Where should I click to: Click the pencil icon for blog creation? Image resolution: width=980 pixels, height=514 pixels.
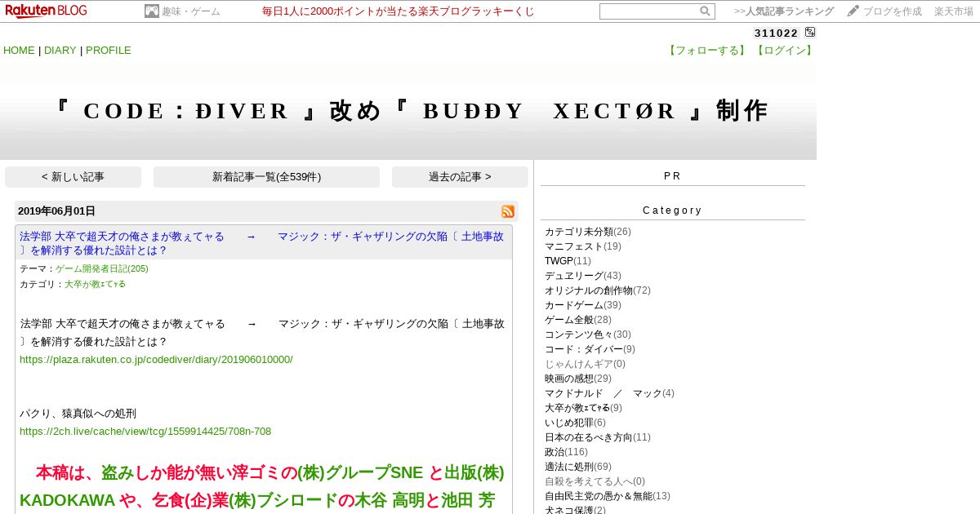[x=853, y=11]
